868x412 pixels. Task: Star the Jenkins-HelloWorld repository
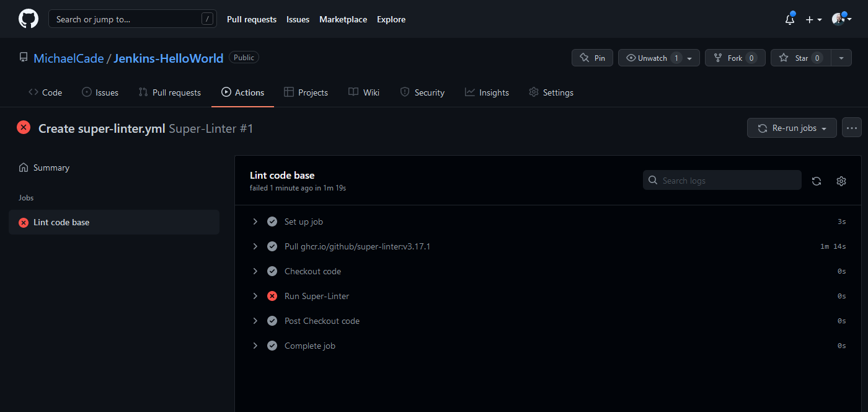tap(800, 58)
